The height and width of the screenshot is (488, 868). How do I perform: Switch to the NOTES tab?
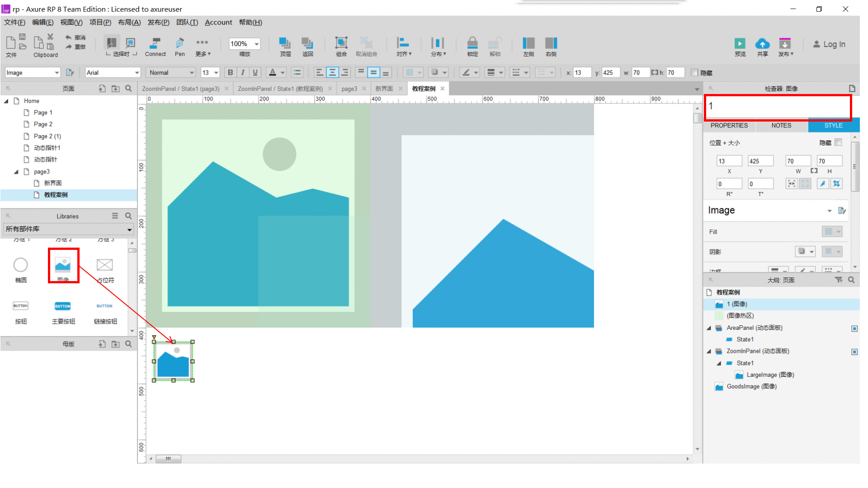tap(781, 126)
